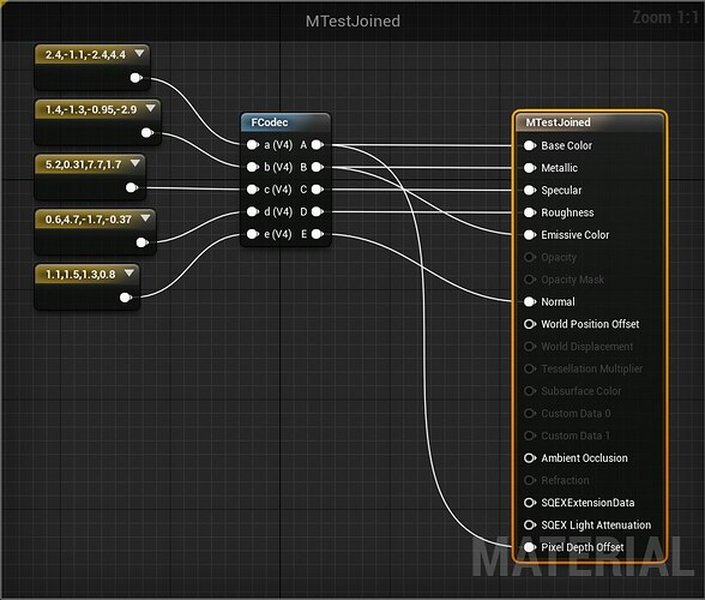Collapse the 1.4,-1.3,-0.95,-2.9 constant node arrow
Screen dimensions: 705x600
click(x=151, y=108)
